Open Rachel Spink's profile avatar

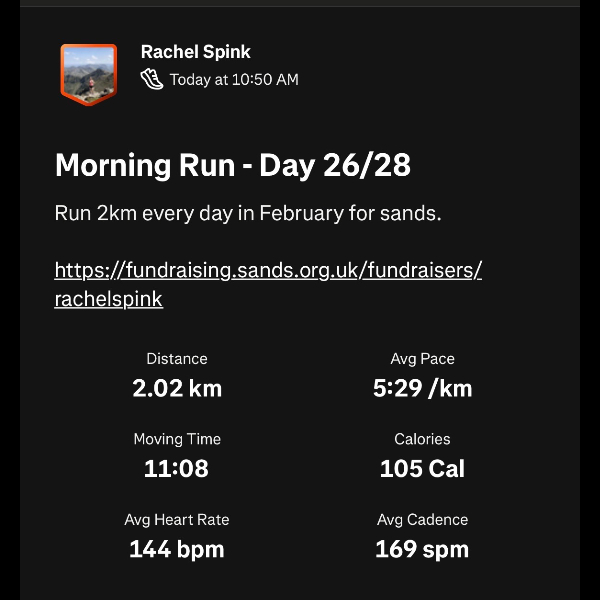(x=88, y=73)
